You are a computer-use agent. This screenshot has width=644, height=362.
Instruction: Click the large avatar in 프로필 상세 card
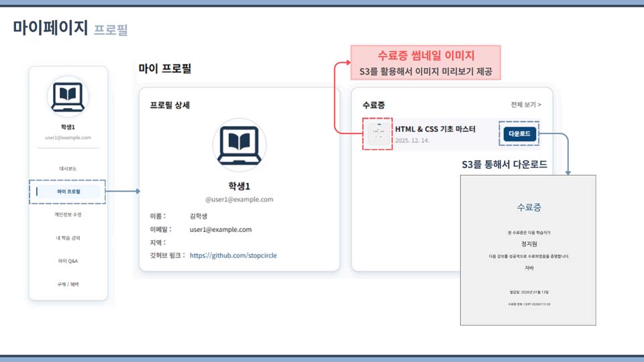coord(239,144)
